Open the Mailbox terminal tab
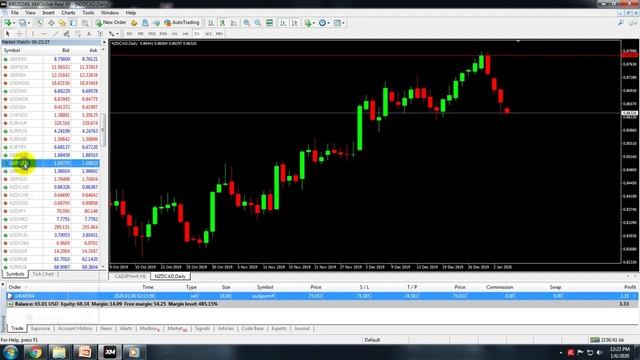This screenshot has height=360, width=640. 149,329
